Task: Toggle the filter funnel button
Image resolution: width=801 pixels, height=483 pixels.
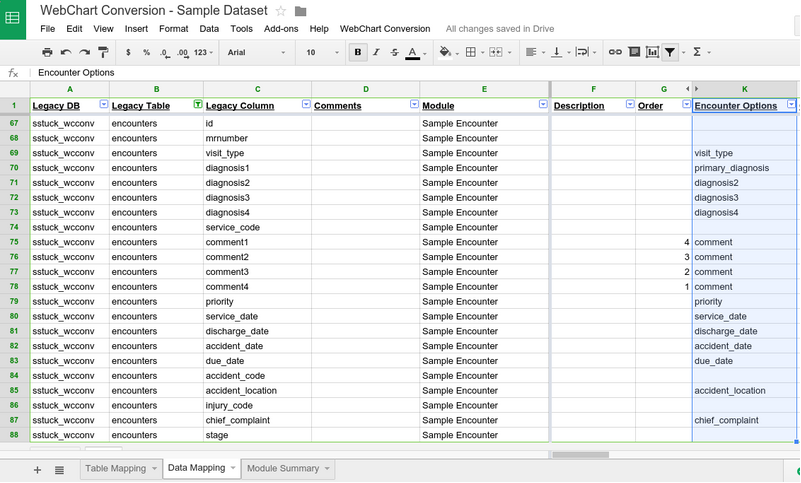Action: tap(671, 52)
